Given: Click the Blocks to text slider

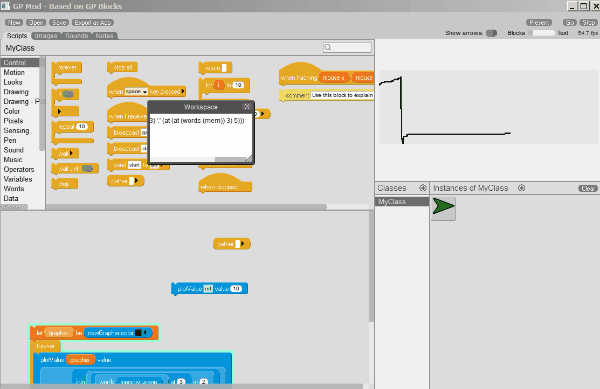Looking at the screenshot, I should pyautogui.click(x=541, y=33).
